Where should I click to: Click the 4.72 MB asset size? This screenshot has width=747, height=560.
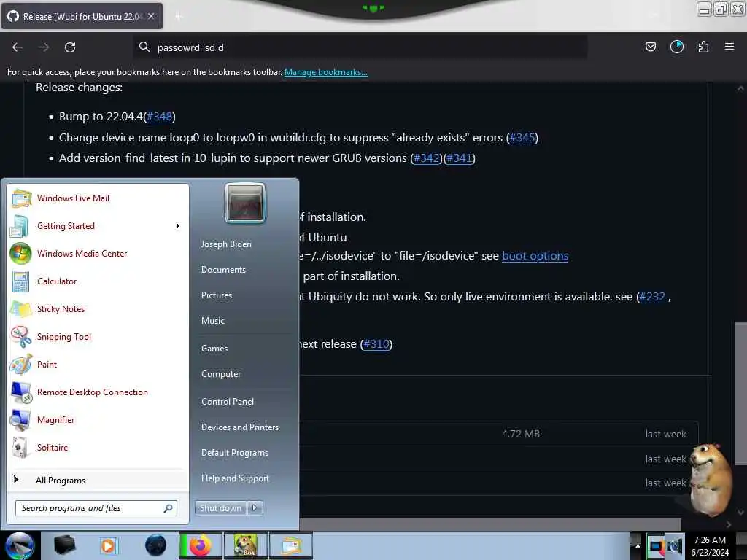pyautogui.click(x=521, y=435)
